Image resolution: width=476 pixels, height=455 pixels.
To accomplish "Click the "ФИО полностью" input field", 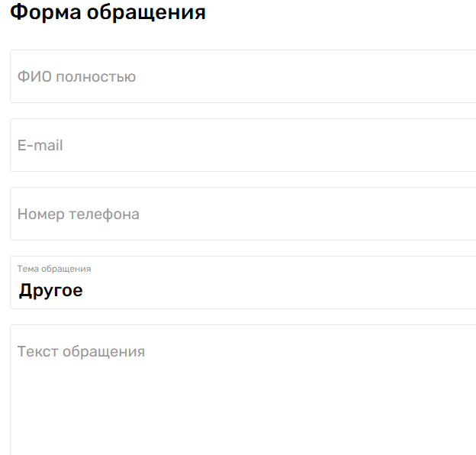I will coord(244,76).
